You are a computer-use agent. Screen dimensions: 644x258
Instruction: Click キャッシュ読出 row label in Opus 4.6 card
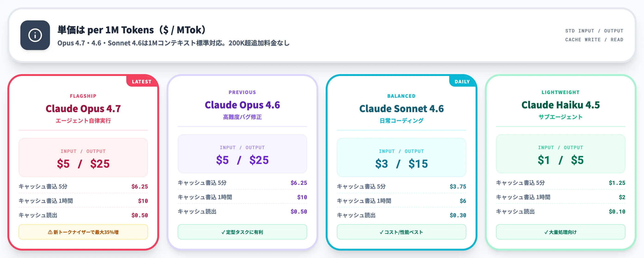pos(197,211)
